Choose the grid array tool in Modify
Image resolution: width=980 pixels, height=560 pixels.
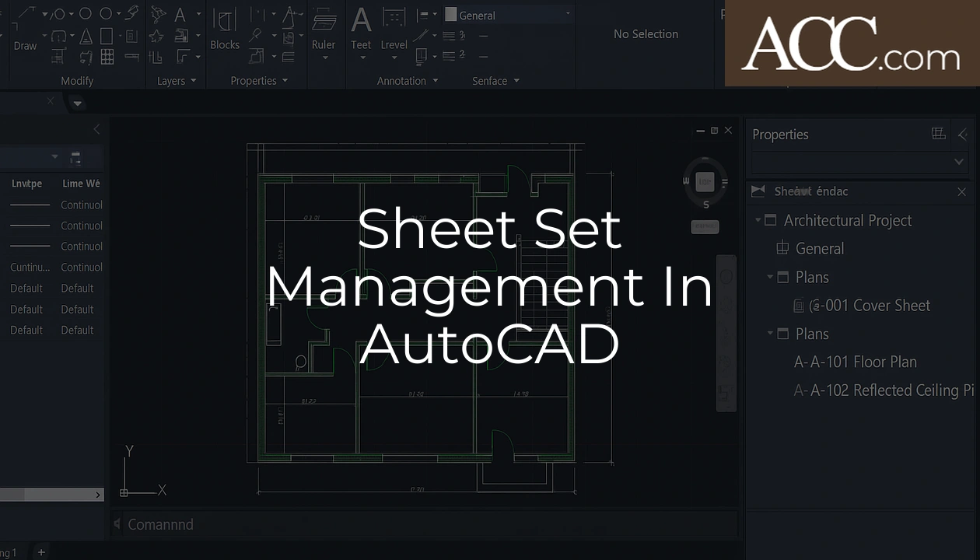pyautogui.click(x=107, y=56)
